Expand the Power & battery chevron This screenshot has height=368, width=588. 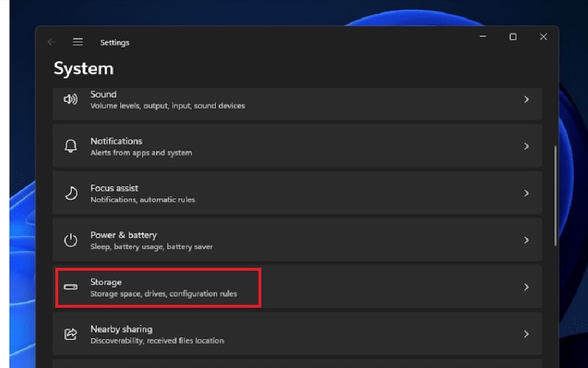pyautogui.click(x=526, y=240)
